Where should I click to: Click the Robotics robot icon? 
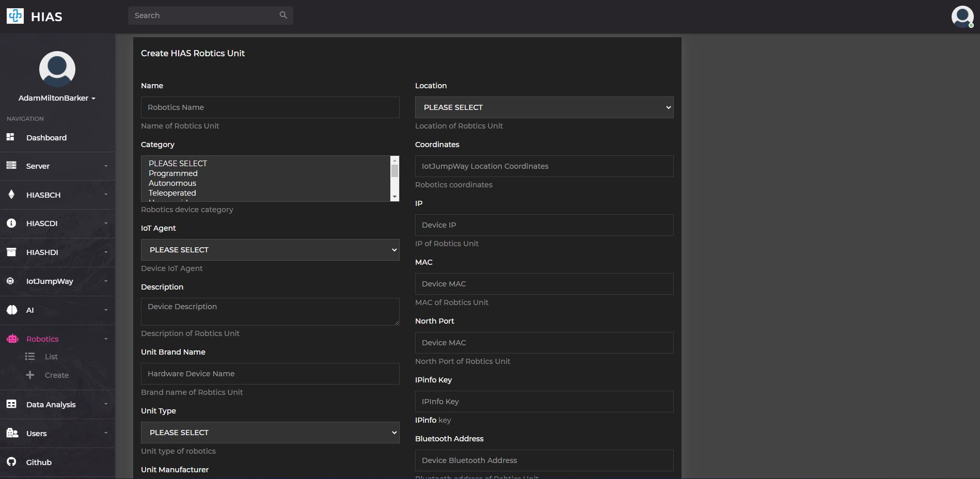[12, 339]
